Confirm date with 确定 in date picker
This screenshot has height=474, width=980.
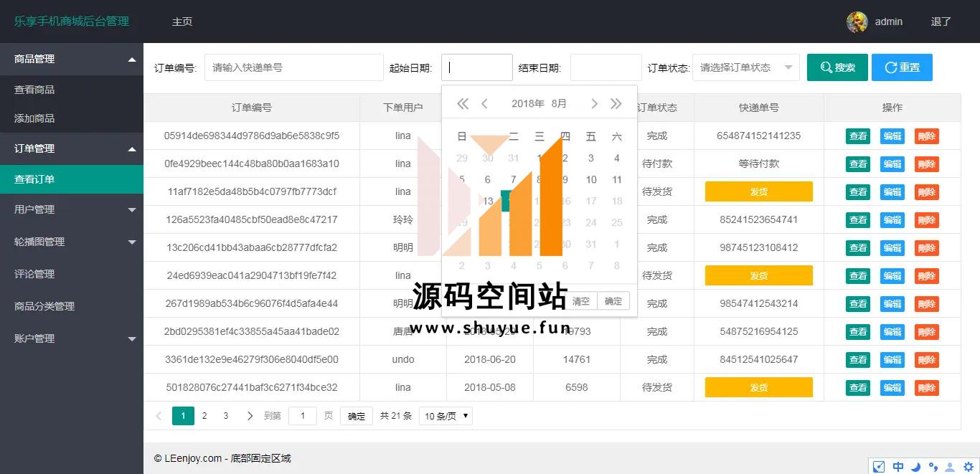click(x=613, y=301)
